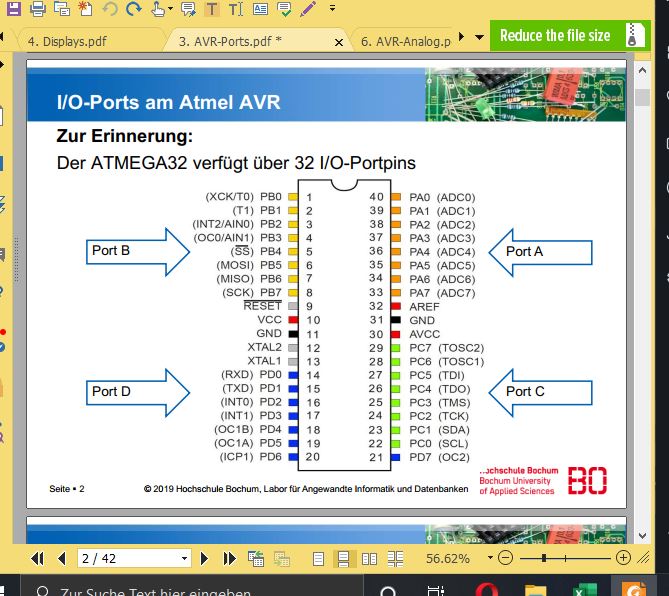
Task: Redo the last action
Action: pyautogui.click(x=134, y=8)
